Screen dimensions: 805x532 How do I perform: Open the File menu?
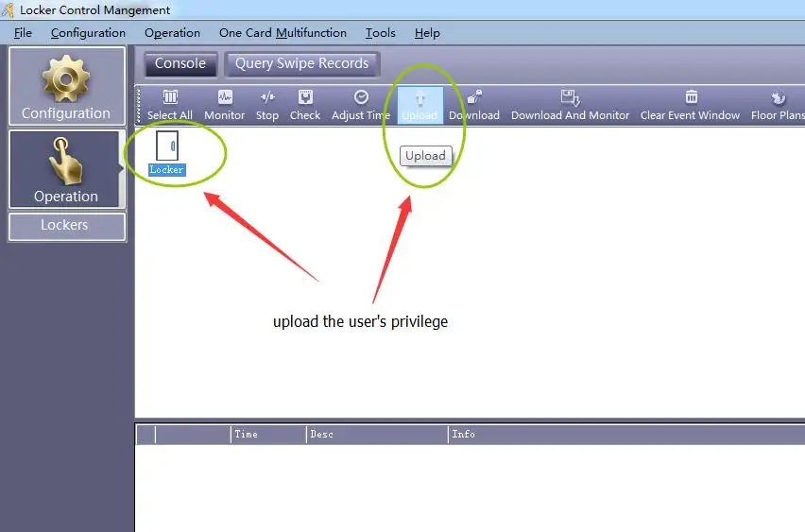click(x=23, y=33)
